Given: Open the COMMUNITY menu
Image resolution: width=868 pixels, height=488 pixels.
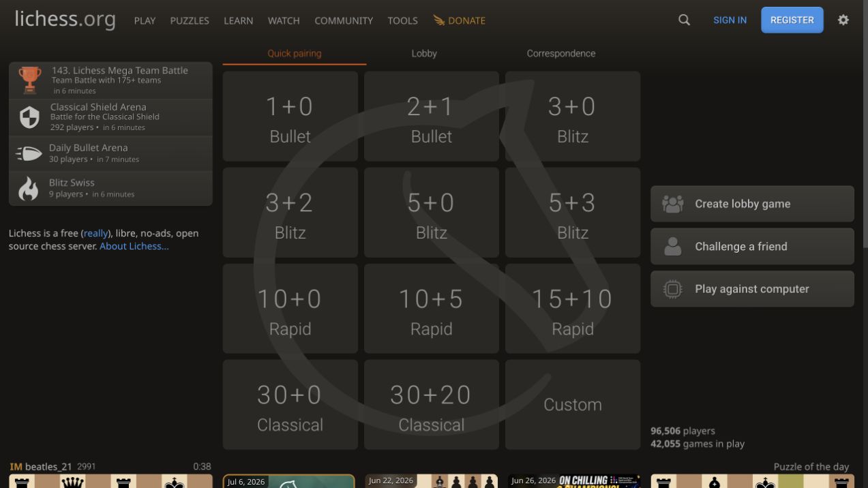Looking at the screenshot, I should click(344, 20).
